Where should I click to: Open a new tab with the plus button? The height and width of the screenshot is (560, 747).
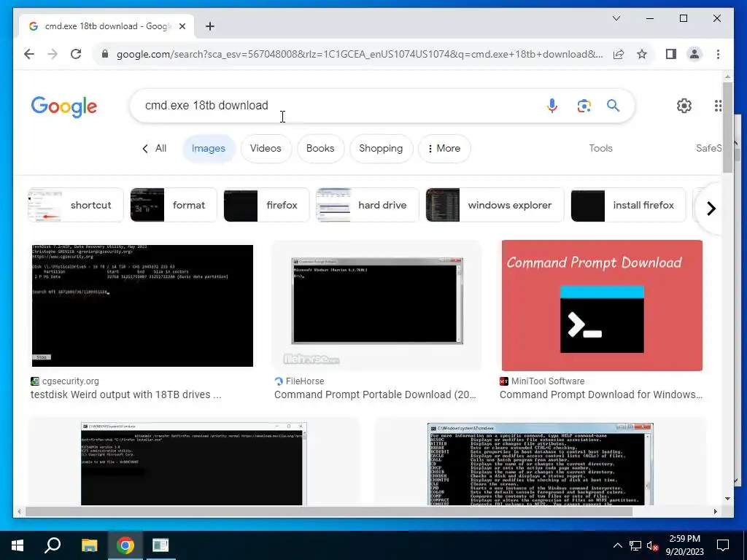(210, 26)
